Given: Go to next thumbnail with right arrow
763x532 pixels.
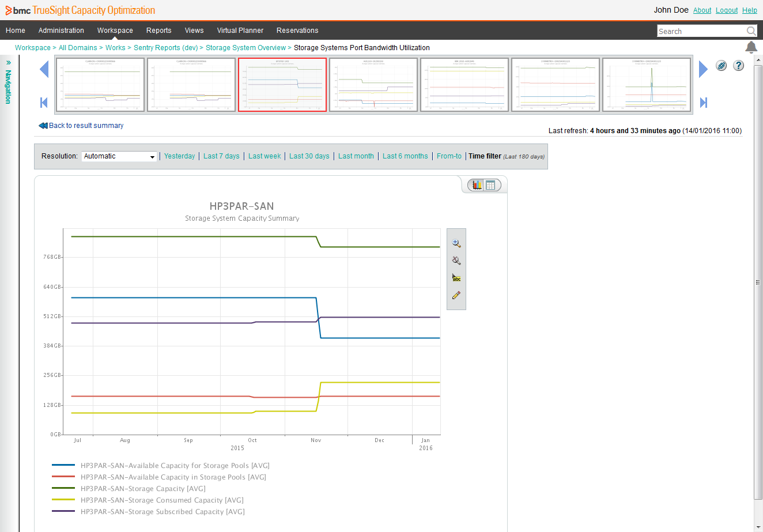Looking at the screenshot, I should point(703,69).
